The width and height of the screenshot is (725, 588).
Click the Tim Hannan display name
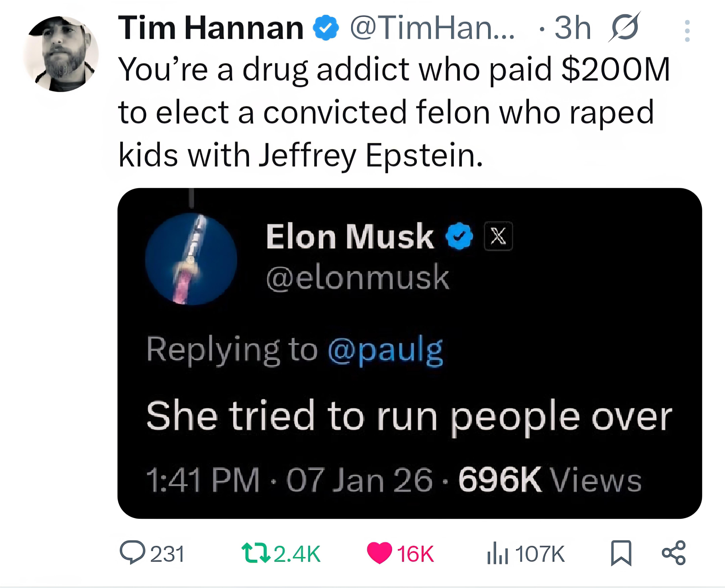click(x=210, y=28)
